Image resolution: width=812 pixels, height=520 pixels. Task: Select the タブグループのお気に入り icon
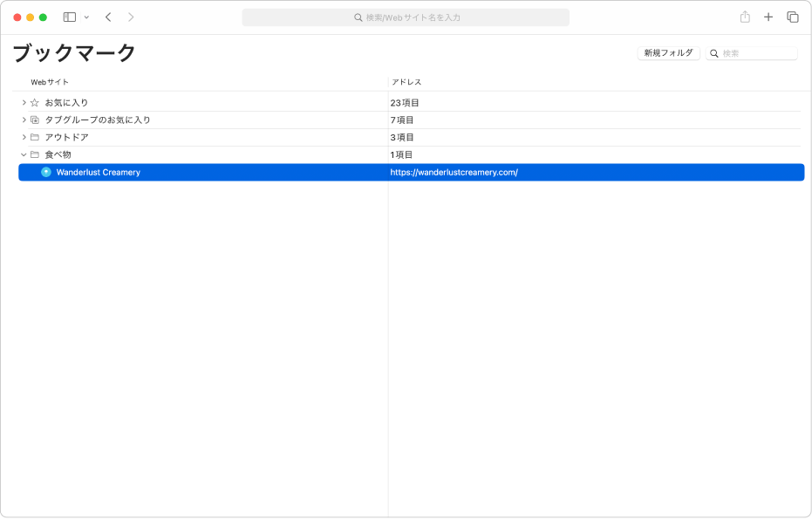pyautogui.click(x=35, y=120)
